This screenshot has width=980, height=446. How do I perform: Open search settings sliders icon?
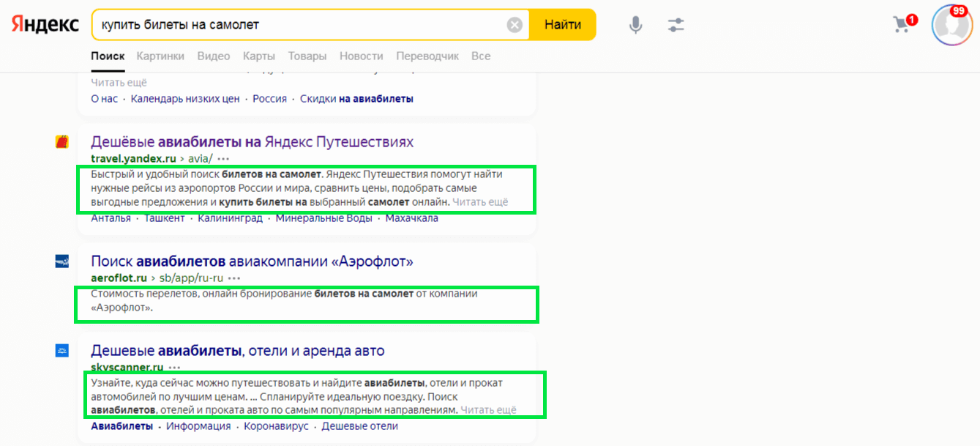pos(676,26)
